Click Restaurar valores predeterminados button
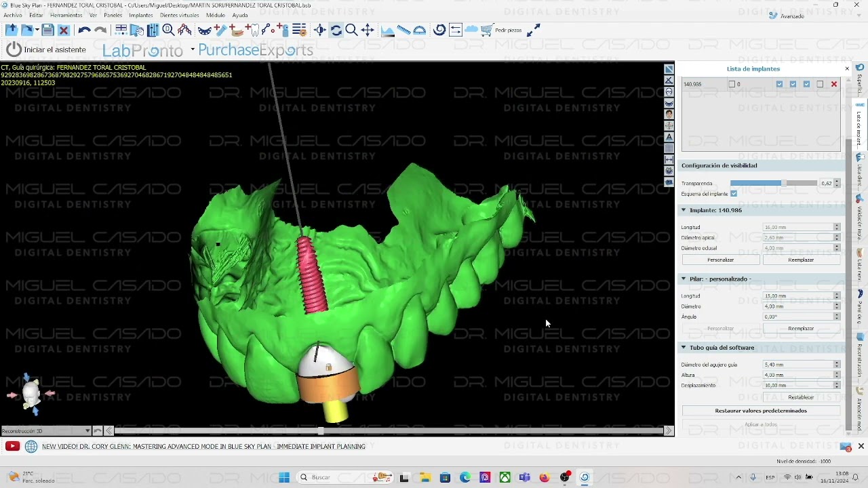The width and height of the screenshot is (868, 488). coord(761,411)
